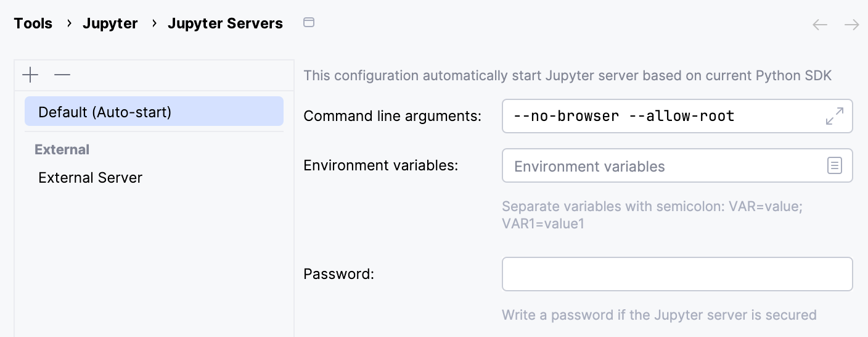
Task: Navigate forward in settings history
Action: point(852,25)
